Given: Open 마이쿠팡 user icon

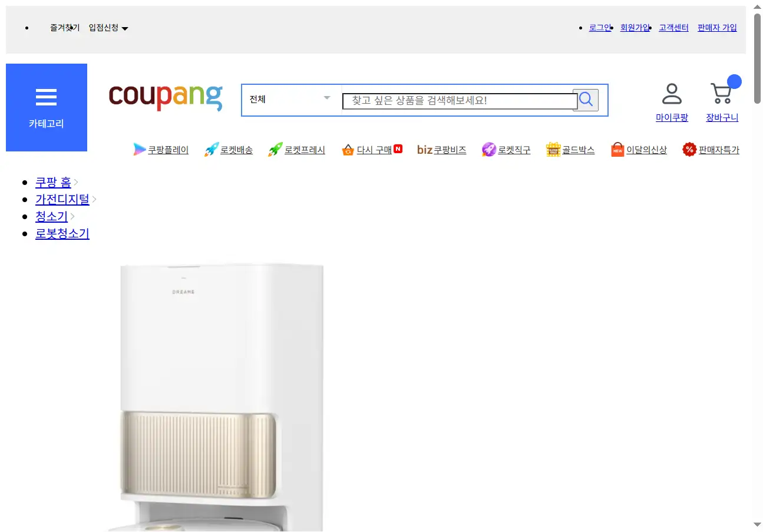Looking at the screenshot, I should point(672,94).
